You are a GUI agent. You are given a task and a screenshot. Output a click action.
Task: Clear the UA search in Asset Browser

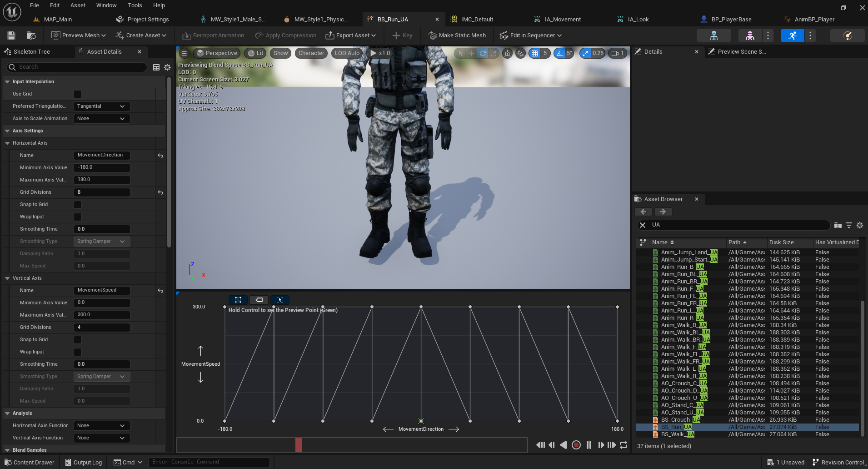pos(643,225)
